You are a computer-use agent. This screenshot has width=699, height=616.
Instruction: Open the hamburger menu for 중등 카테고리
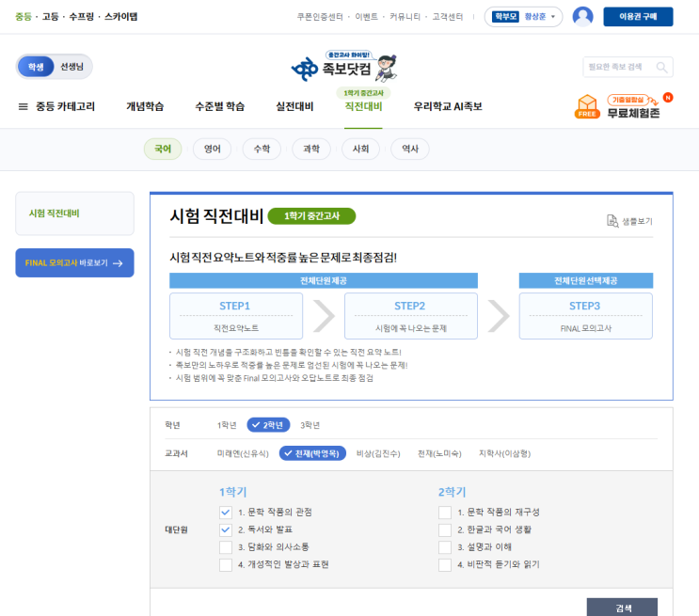tap(24, 106)
